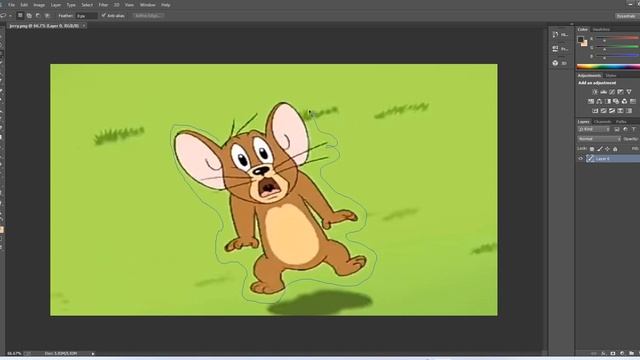Screen dimensions: 640x360
Task: Add a layer mask at the Layers panel bottom
Action: coord(613,353)
